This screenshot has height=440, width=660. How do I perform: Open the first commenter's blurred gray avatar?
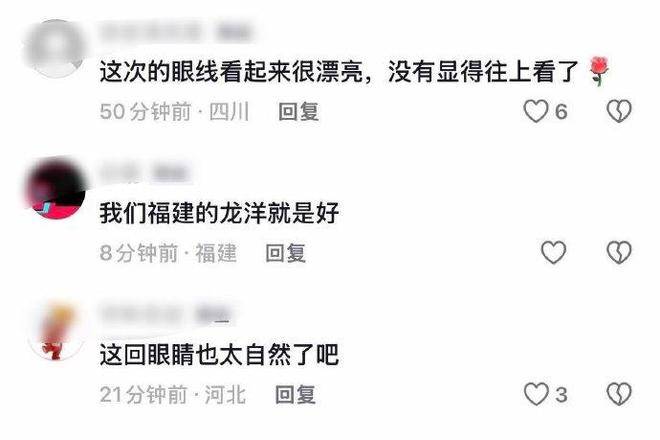point(55,48)
